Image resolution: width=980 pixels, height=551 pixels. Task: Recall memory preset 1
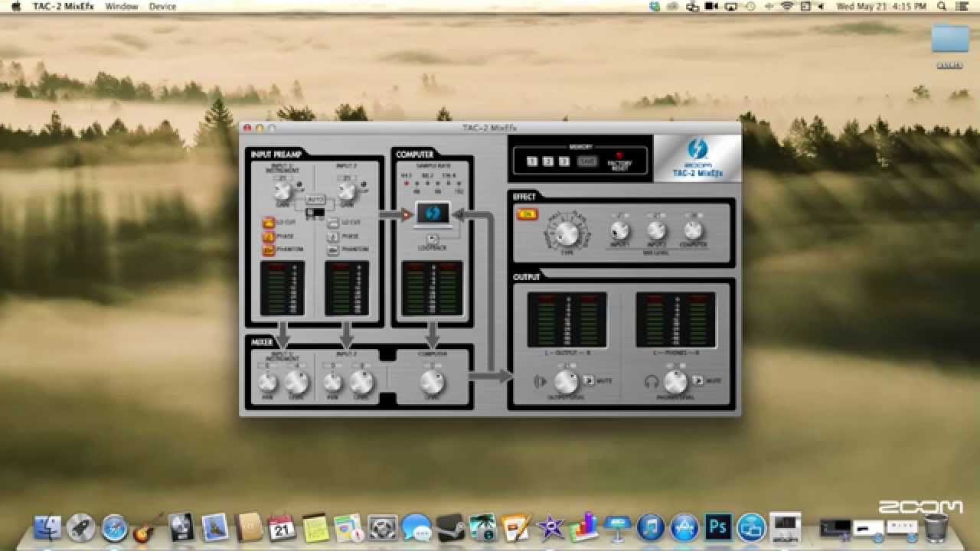point(532,161)
